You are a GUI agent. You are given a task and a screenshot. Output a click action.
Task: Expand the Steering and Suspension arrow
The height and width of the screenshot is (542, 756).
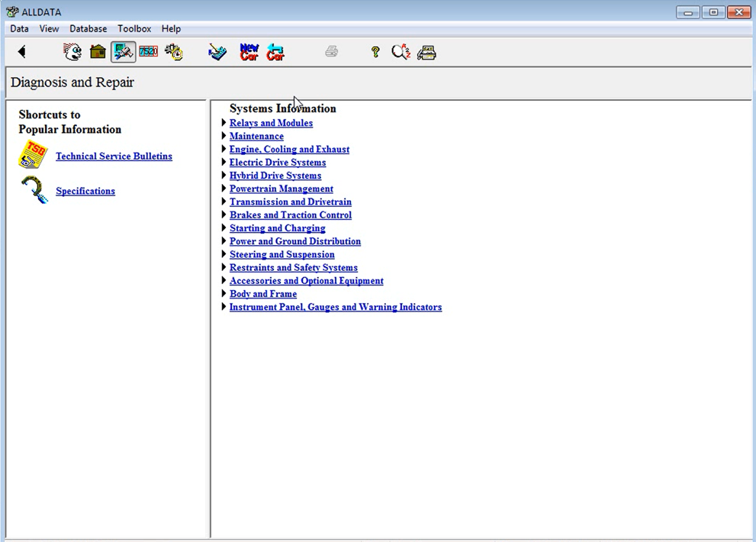pos(224,254)
